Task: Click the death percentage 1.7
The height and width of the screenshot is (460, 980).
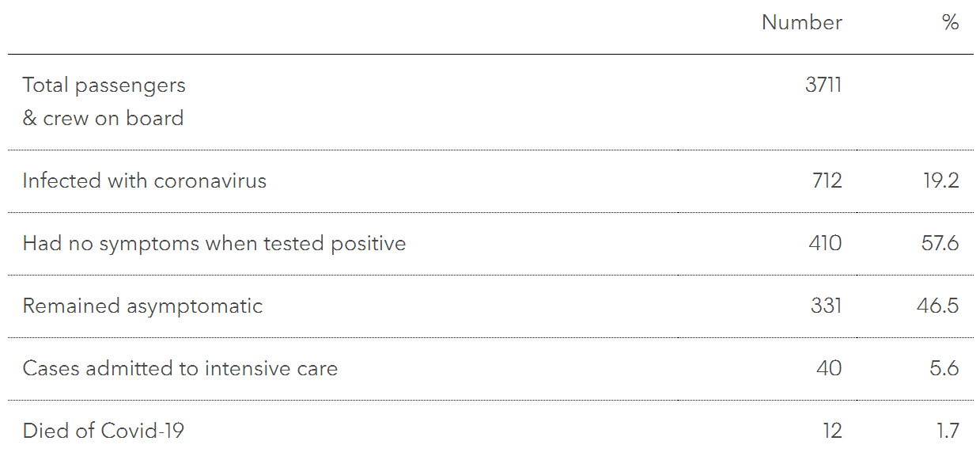Action: coord(947,431)
